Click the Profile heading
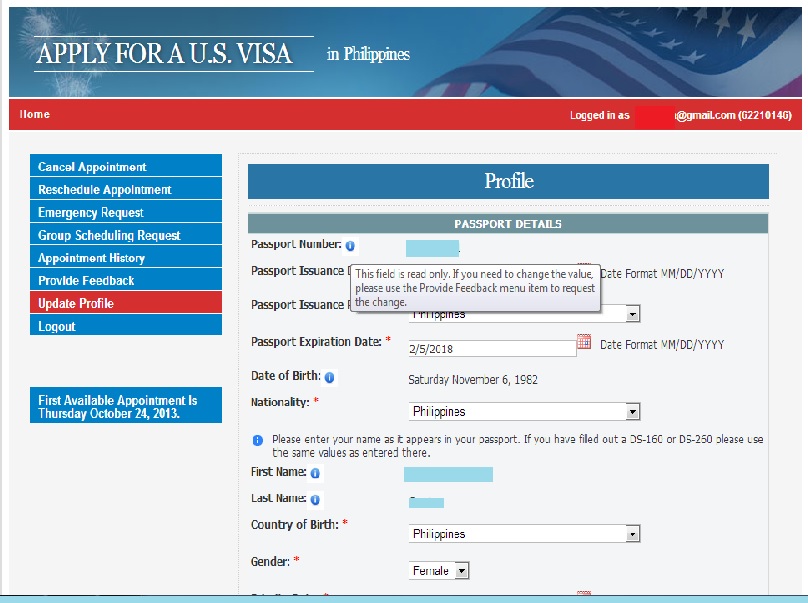 tap(509, 181)
